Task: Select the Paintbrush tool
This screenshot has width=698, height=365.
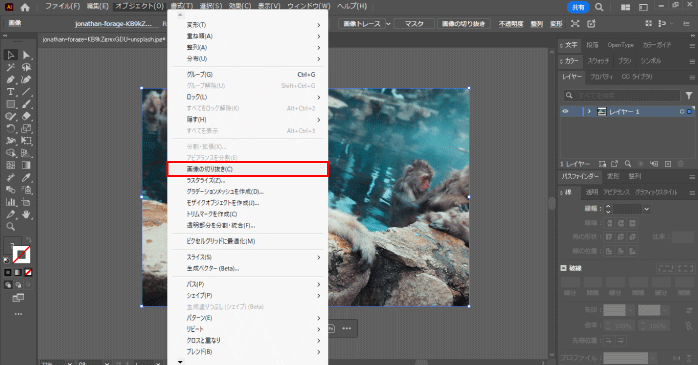Action: [26, 104]
